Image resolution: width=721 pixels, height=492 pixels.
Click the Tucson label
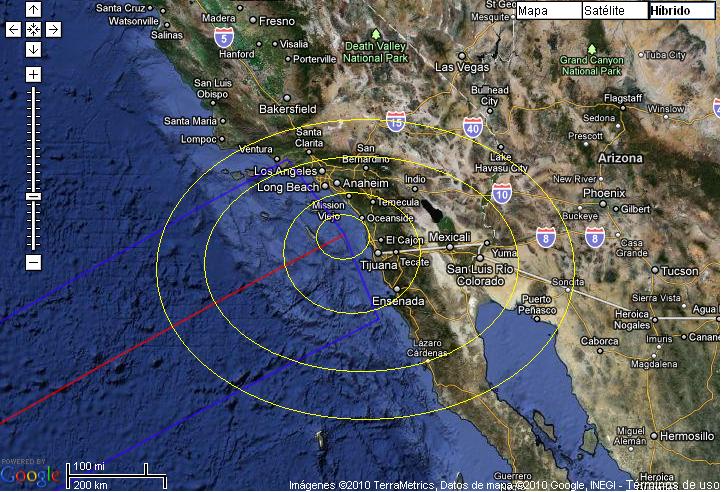point(680,271)
